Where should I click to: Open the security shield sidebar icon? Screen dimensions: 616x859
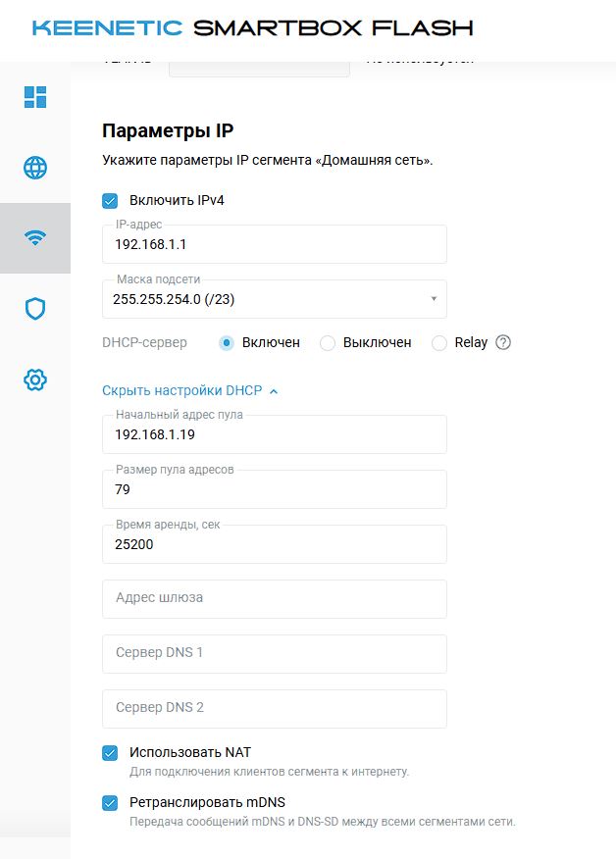pos(35,309)
